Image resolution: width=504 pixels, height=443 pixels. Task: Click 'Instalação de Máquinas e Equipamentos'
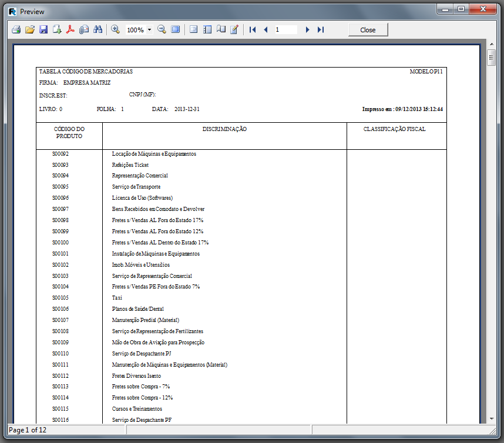156,254
